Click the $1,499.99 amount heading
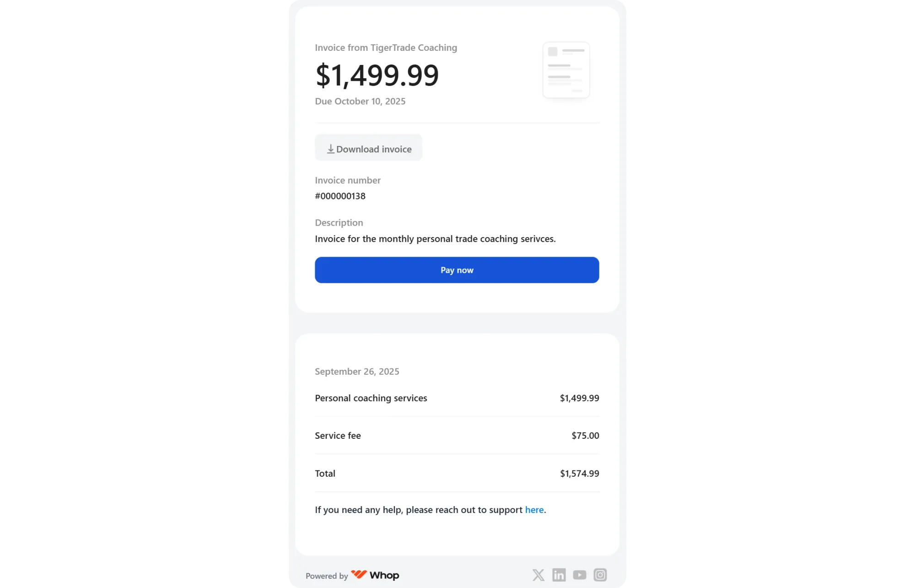Viewport: 915px width, 588px height. (x=377, y=75)
